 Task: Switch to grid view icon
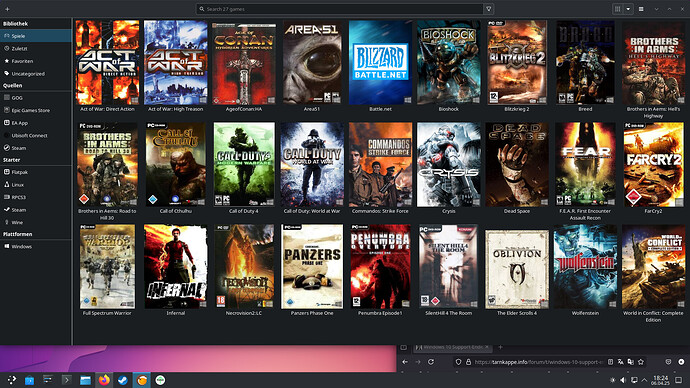(x=617, y=9)
